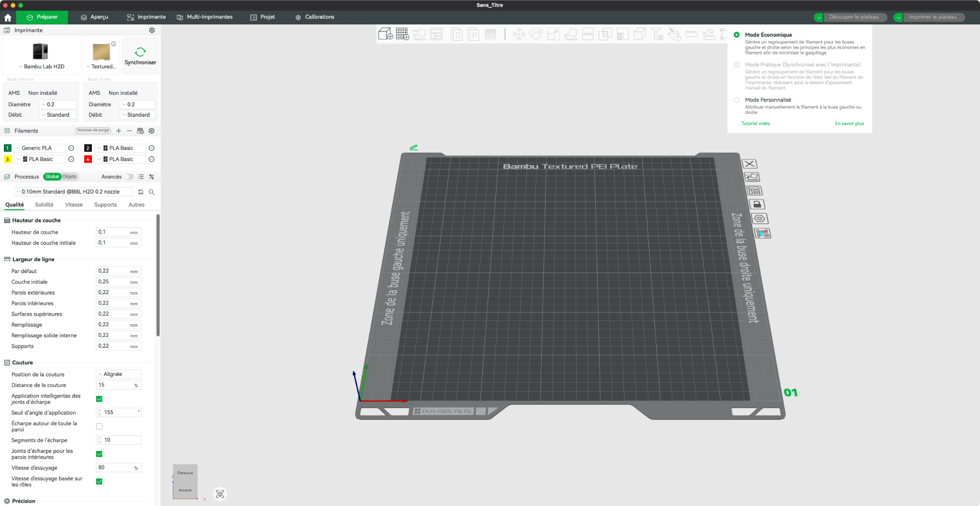
Task: Open the Projet tab
Action: [263, 17]
